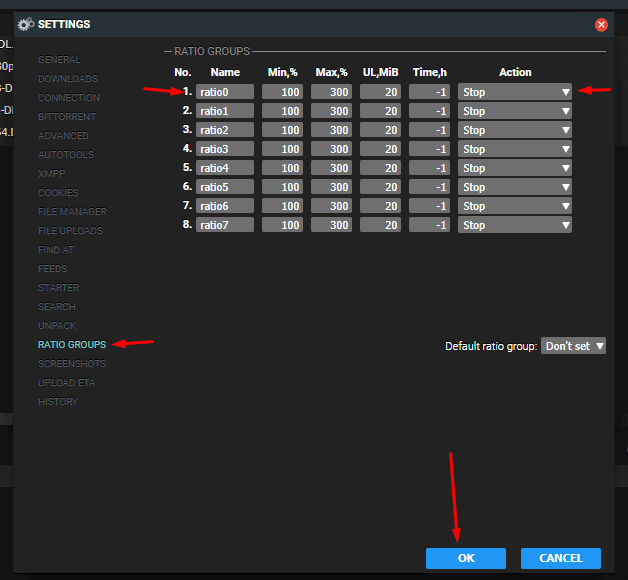Switch to the Autotools settings page

[65, 155]
